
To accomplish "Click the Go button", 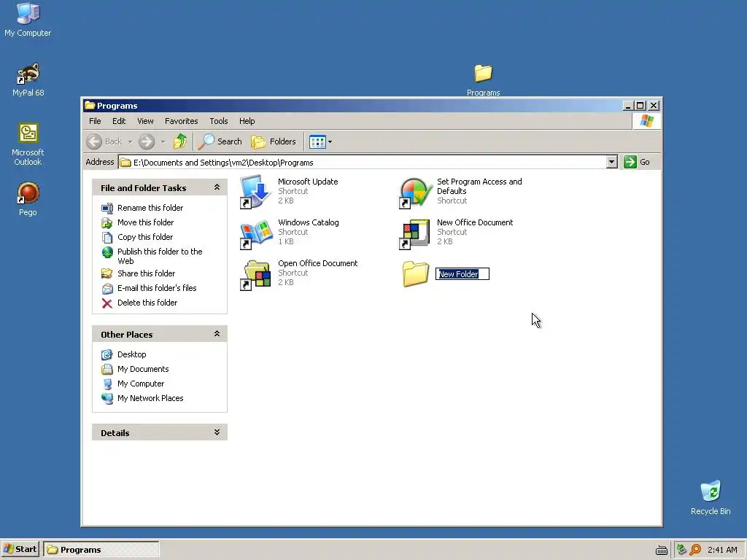I will point(637,162).
